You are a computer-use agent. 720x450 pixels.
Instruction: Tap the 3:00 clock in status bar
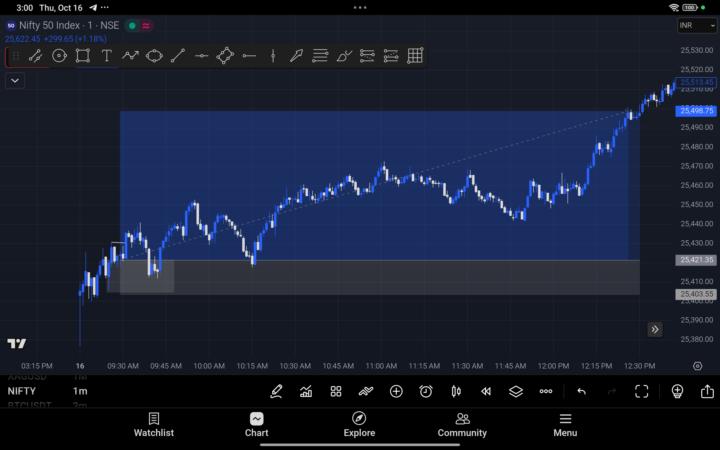coord(24,8)
